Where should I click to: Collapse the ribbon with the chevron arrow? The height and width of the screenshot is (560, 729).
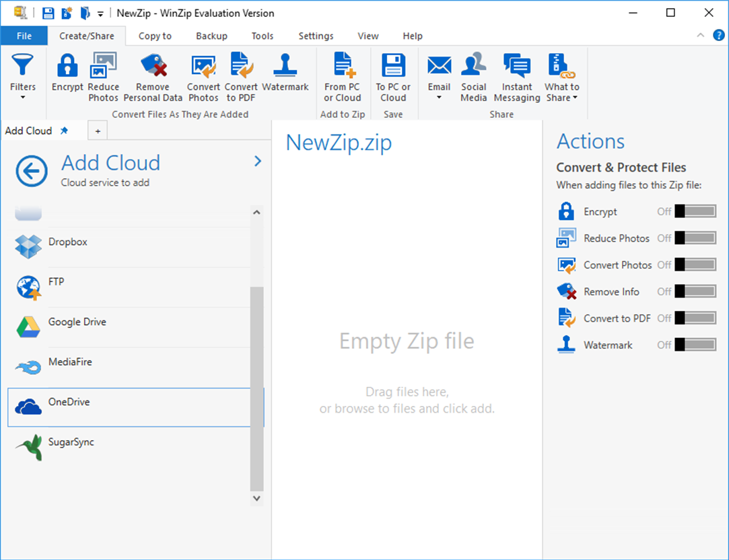coord(700,36)
